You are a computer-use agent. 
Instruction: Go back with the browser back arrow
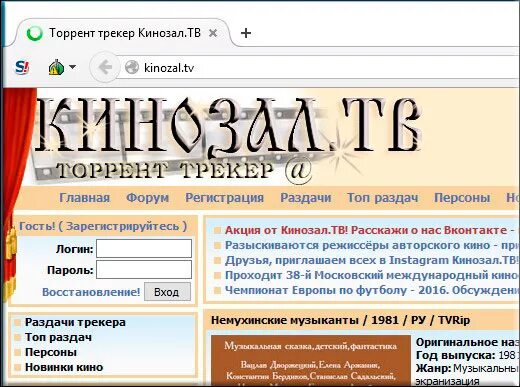pyautogui.click(x=105, y=67)
